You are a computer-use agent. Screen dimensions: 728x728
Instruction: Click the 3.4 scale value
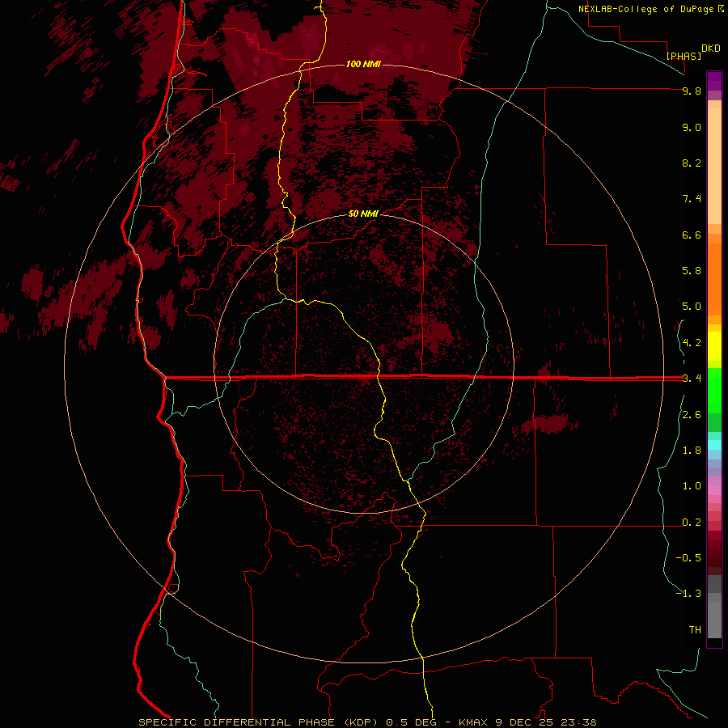[692, 379]
